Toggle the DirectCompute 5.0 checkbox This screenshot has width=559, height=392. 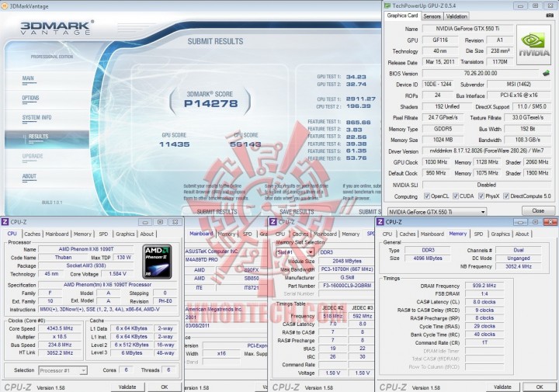click(506, 196)
